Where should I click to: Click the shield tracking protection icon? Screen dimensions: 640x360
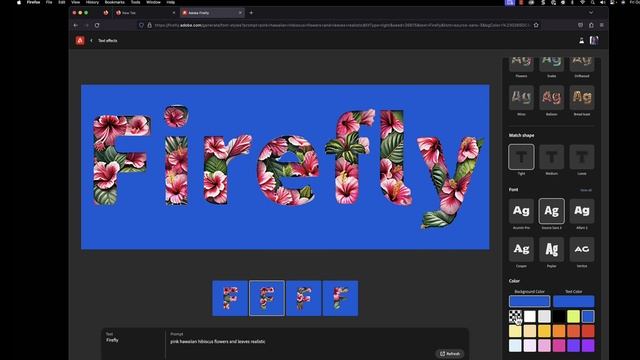click(x=141, y=25)
